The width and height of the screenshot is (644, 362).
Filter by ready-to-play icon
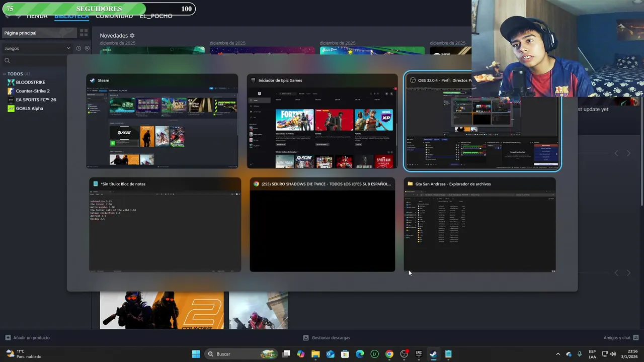87,48
